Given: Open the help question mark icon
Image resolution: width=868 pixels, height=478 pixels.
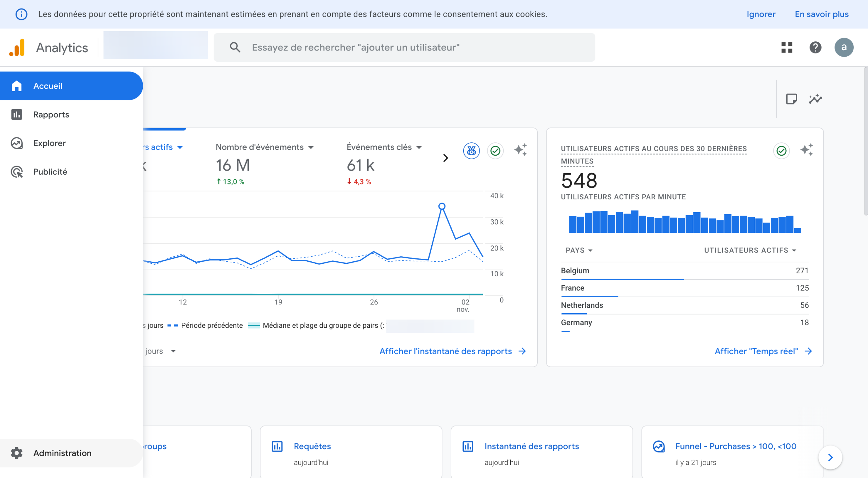Looking at the screenshot, I should (815, 47).
